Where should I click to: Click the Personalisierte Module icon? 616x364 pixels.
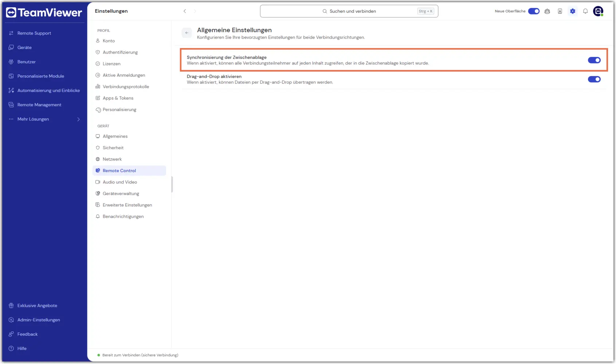click(11, 76)
